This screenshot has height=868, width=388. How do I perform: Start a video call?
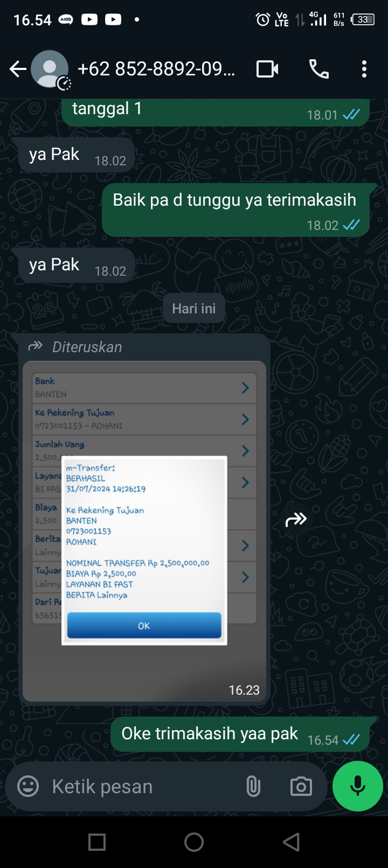(x=267, y=69)
